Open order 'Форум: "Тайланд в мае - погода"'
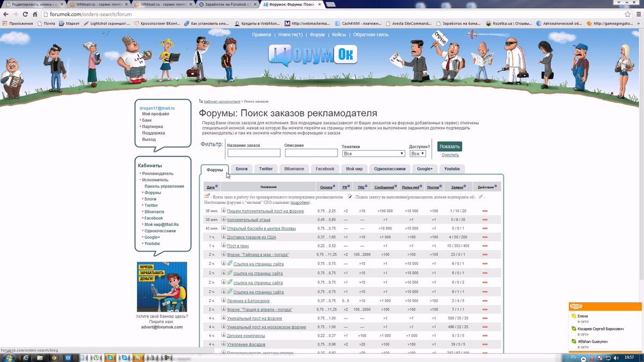 tap(258, 255)
